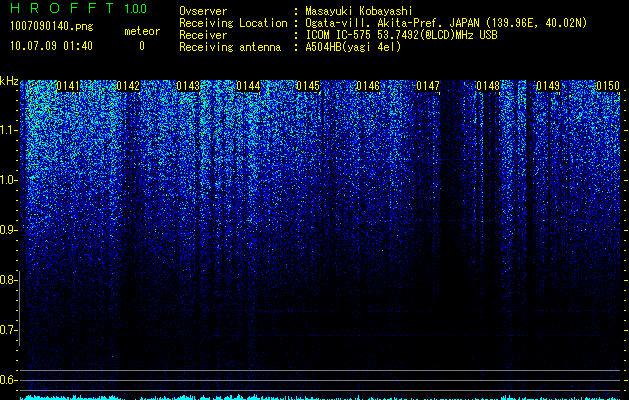Click the Receiving antenna label

pyautogui.click(x=230, y=47)
